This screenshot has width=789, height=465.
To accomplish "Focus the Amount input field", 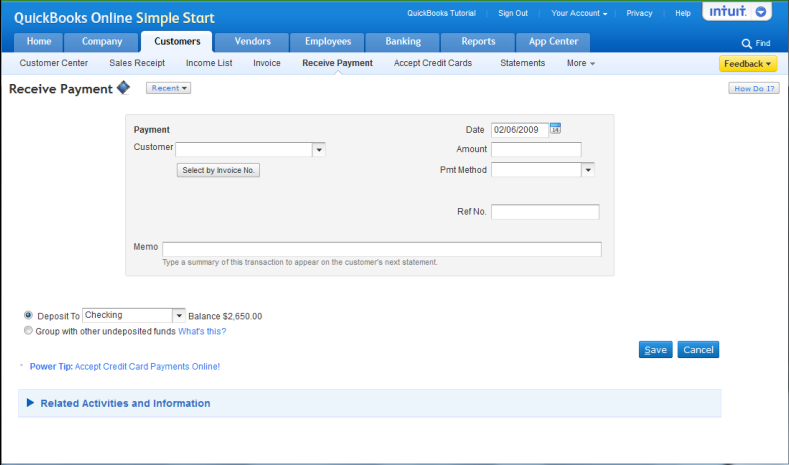I will point(536,149).
